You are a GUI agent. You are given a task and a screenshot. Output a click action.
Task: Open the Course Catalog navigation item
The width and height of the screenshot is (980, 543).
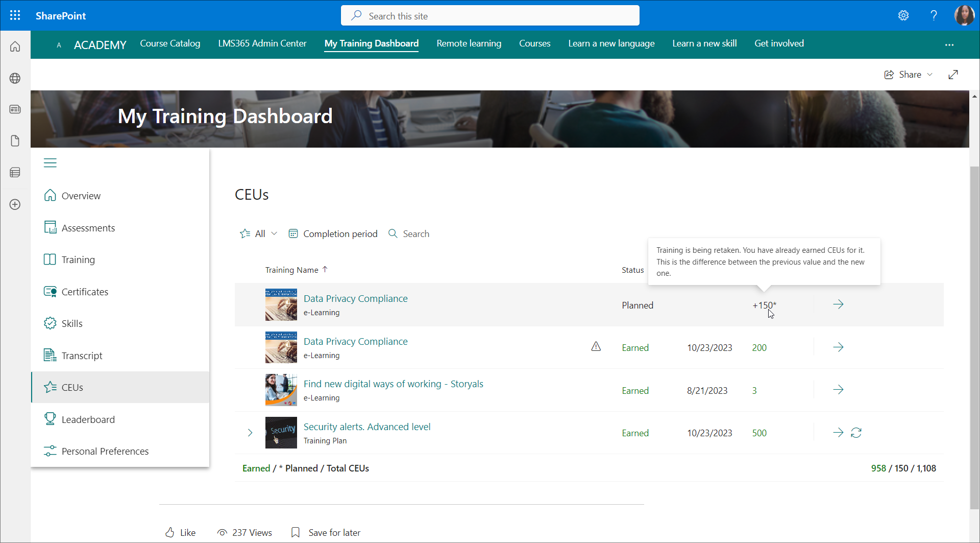[x=170, y=43]
